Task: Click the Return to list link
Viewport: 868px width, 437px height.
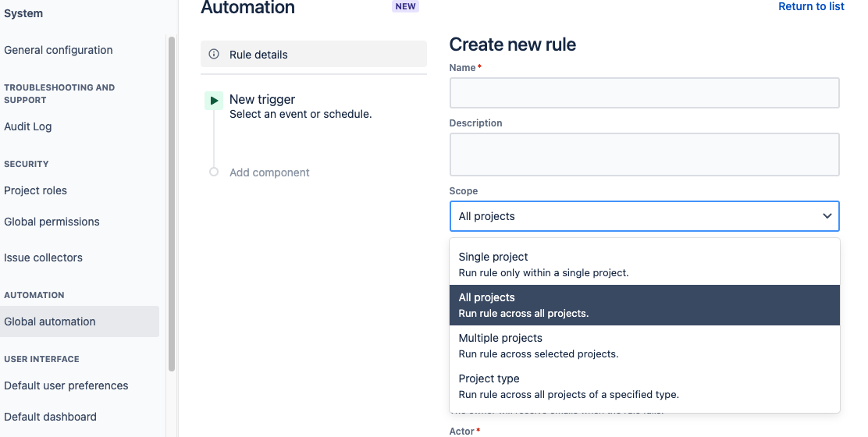Action: [811, 6]
